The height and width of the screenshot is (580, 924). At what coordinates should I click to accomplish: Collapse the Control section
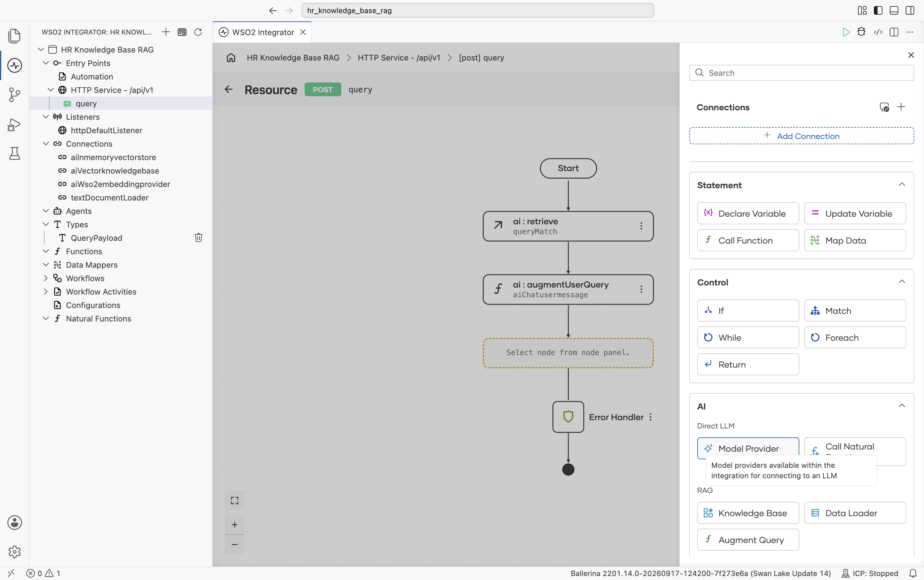click(902, 281)
